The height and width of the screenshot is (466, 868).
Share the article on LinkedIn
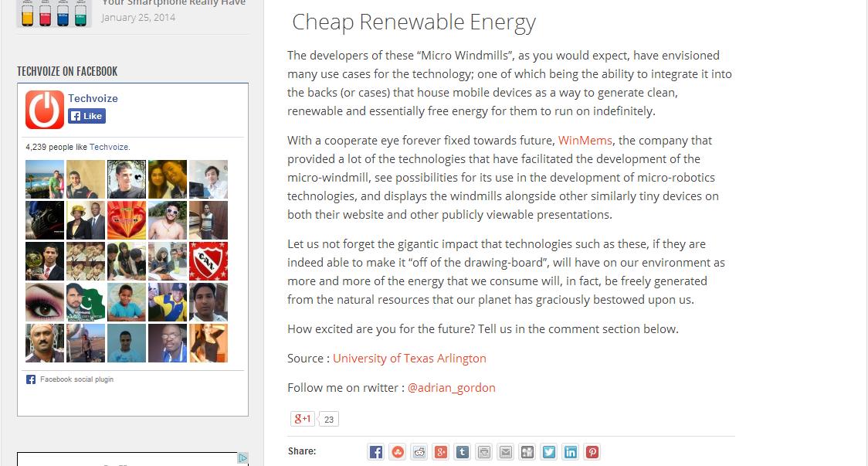point(571,452)
